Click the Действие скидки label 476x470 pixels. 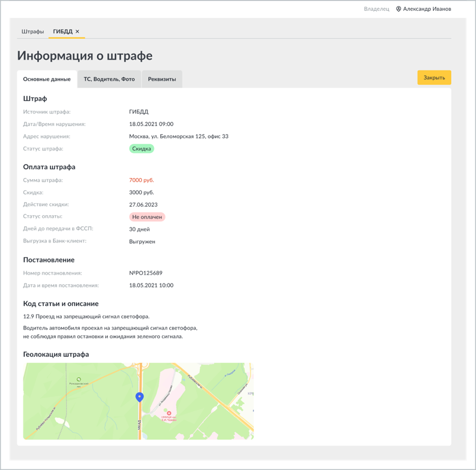pyautogui.click(x=46, y=204)
